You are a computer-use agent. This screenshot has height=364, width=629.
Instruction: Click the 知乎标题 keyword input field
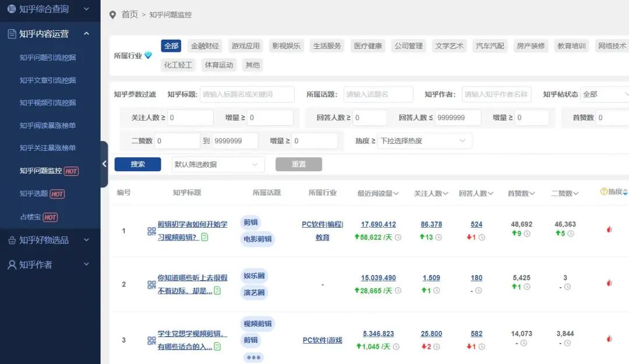[x=247, y=94]
